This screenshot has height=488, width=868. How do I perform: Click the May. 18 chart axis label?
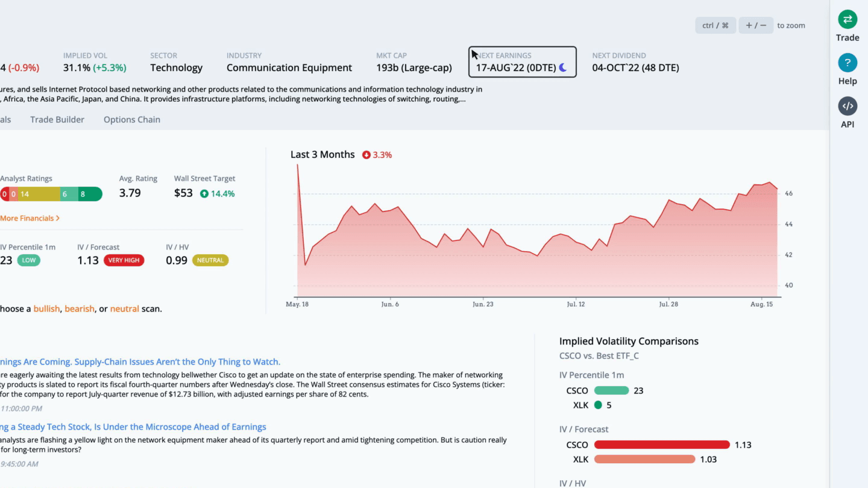[297, 304]
